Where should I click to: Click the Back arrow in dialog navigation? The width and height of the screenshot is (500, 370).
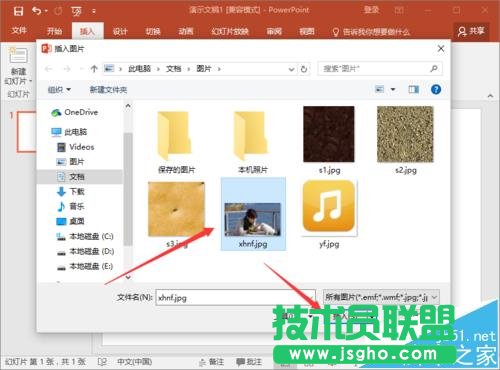pyautogui.click(x=49, y=69)
